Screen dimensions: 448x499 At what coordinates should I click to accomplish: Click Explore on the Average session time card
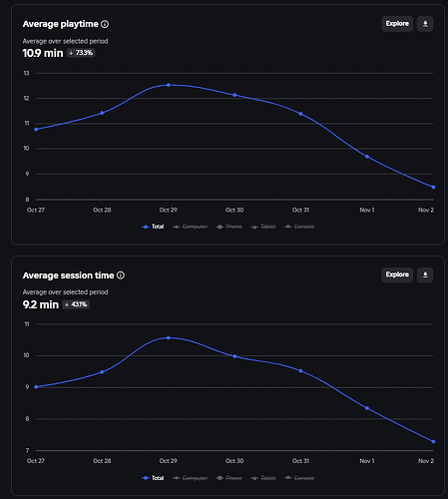point(397,274)
